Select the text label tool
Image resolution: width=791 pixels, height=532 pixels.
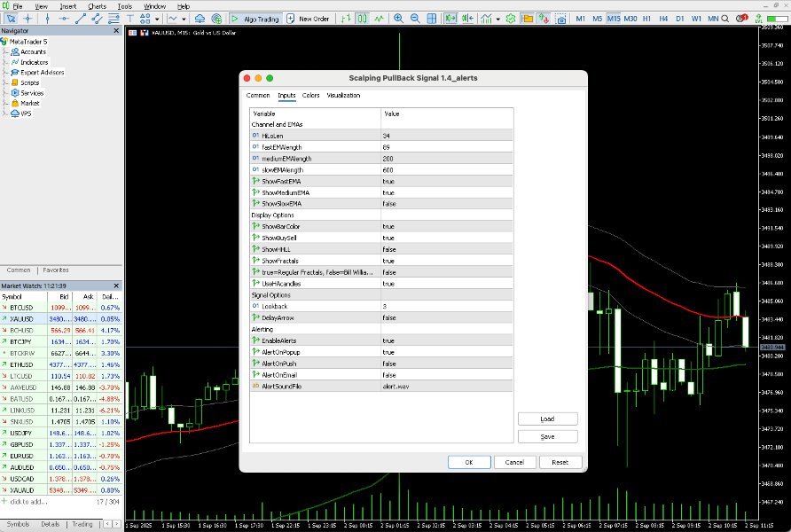click(129, 19)
